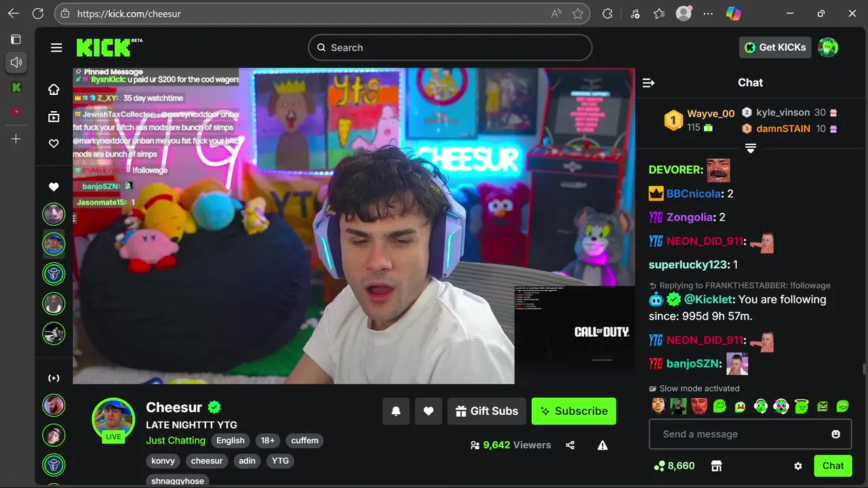Screen dimensions: 868x488
Task: Select the cuffem tag
Action: point(304,441)
